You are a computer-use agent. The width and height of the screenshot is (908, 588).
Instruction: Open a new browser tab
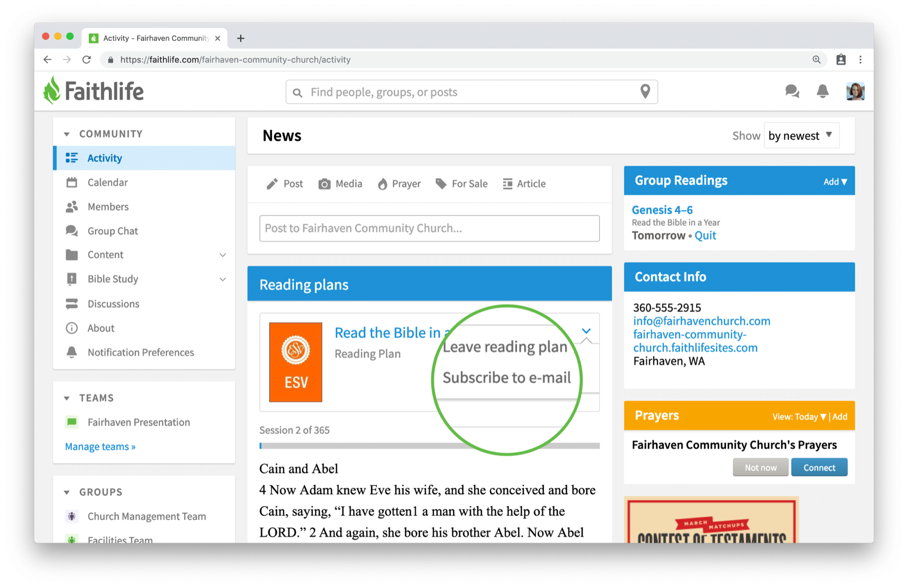[241, 38]
